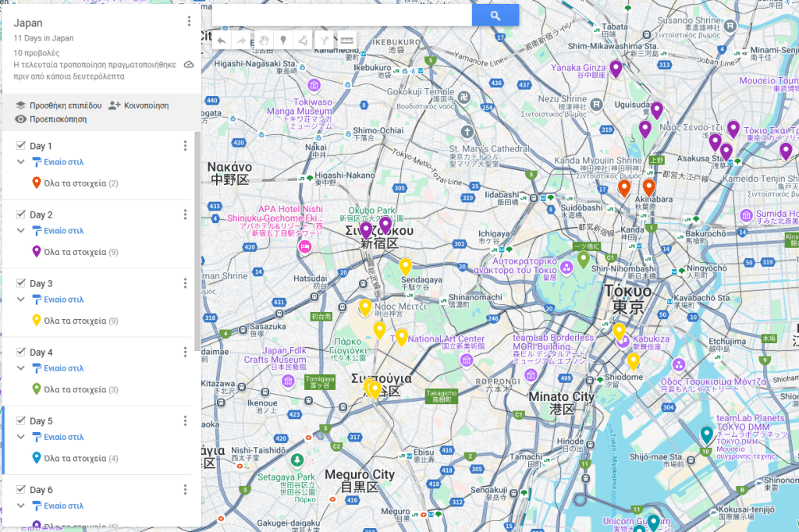Click the redo arrow in the map toolbar
The image size is (799, 532).
242,40
